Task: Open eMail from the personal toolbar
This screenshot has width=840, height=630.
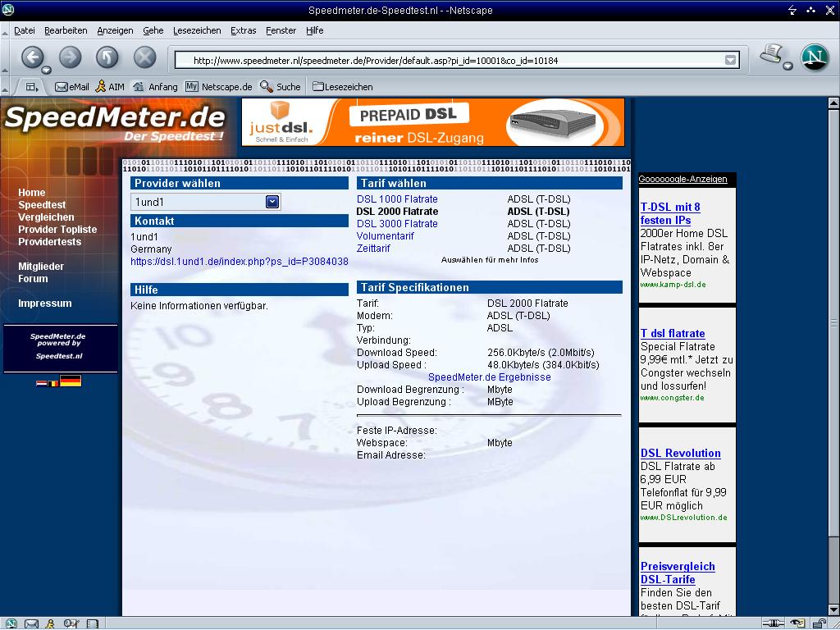Action: (x=72, y=87)
